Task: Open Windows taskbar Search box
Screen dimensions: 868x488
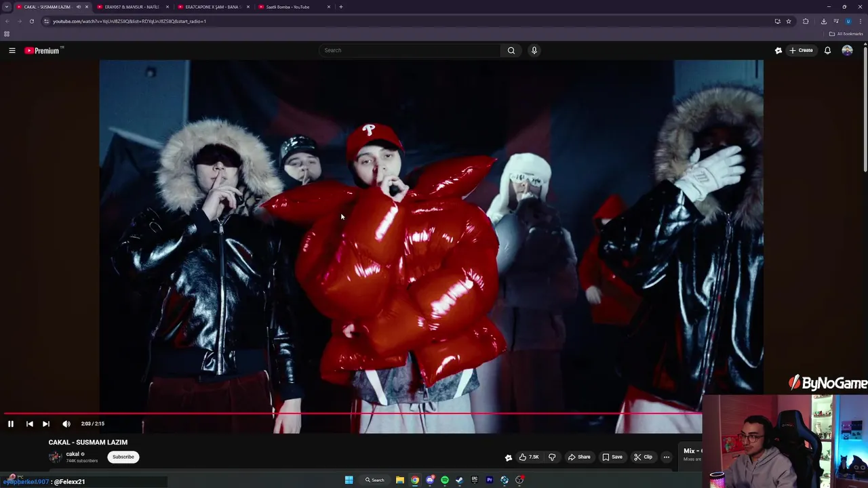Action: pos(374,480)
